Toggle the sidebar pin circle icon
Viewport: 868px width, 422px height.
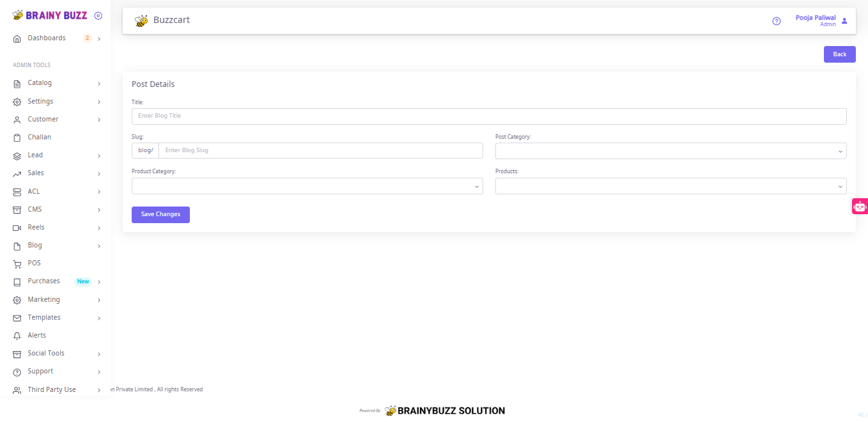click(98, 15)
